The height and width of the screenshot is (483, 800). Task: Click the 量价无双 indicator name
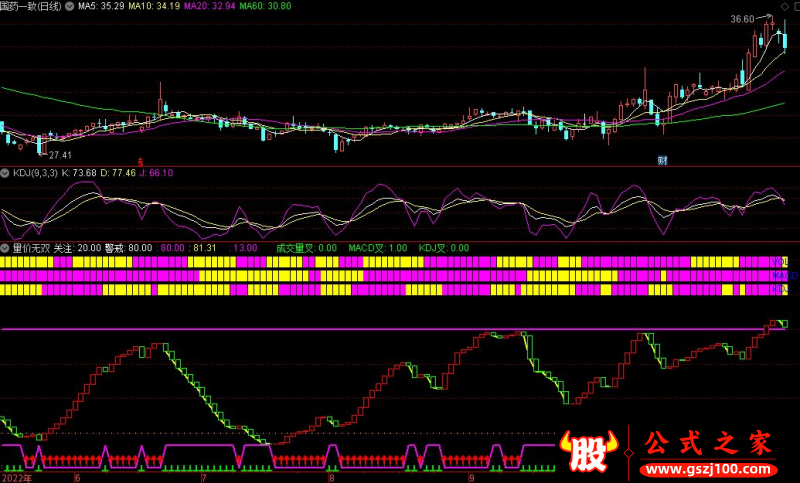[31, 248]
